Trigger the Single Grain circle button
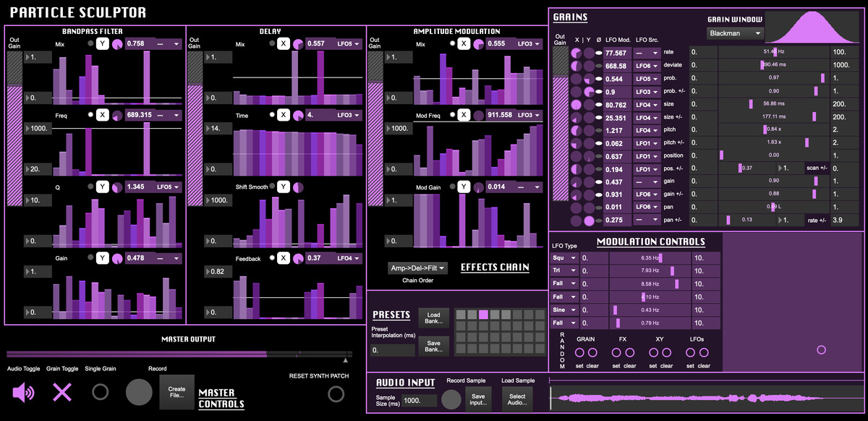This screenshot has width=868, height=421. click(x=101, y=392)
